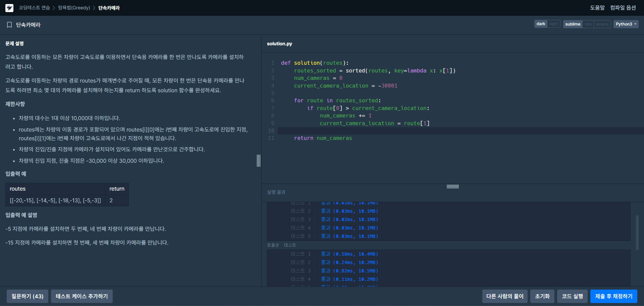Viewport: 644px width, 306px height.
Task: Click line number 6 in gutter
Action: pyautogui.click(x=272, y=101)
